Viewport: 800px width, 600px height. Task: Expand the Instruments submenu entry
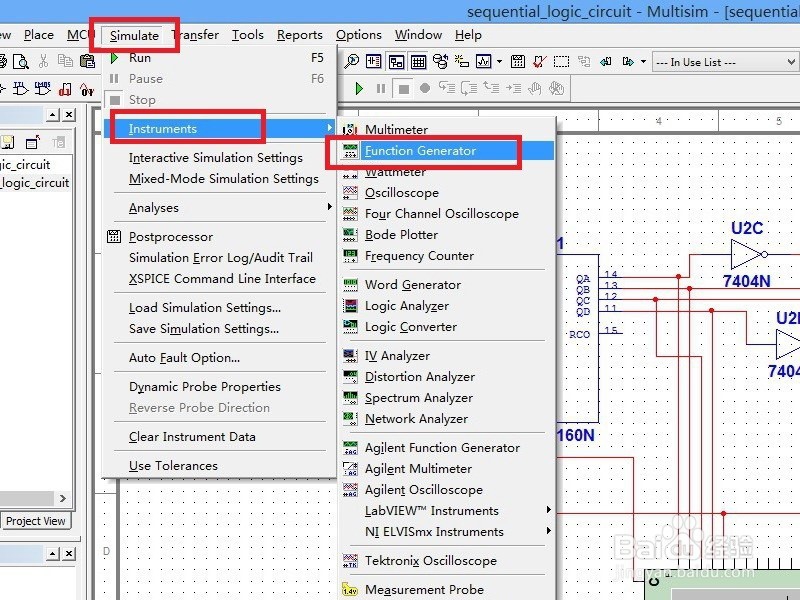[219, 129]
